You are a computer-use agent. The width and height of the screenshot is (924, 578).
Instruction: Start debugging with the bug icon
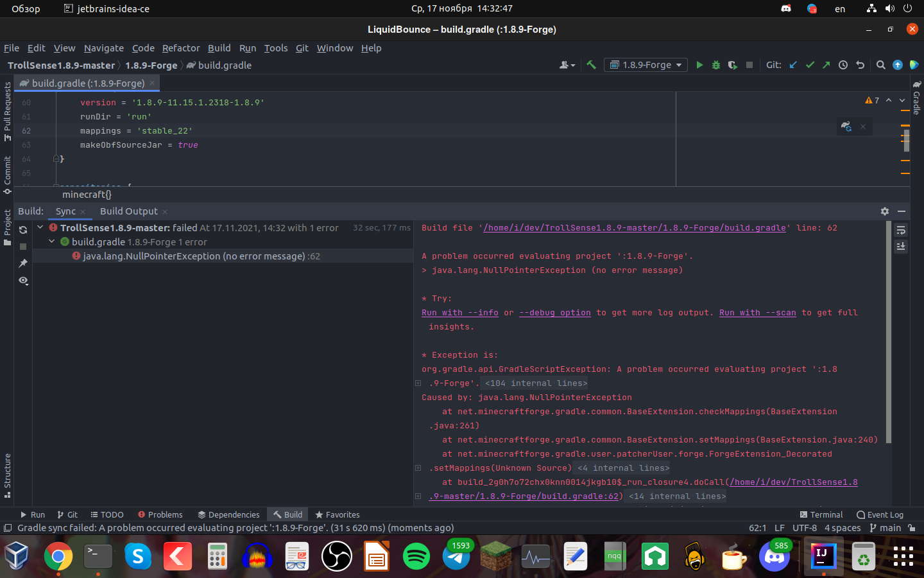[x=716, y=65]
